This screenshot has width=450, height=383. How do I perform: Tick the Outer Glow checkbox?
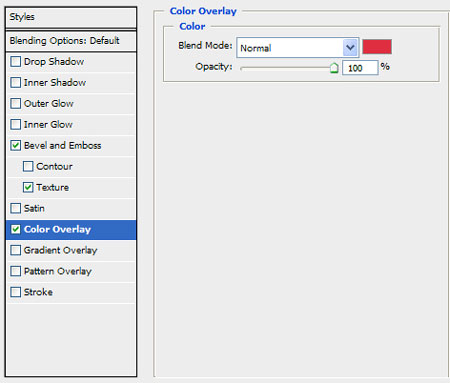pos(15,104)
